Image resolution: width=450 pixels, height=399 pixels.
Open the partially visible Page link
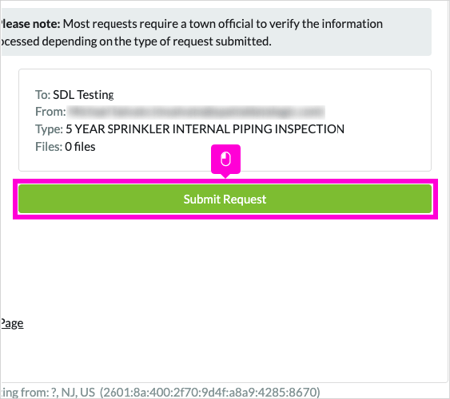[12, 323]
